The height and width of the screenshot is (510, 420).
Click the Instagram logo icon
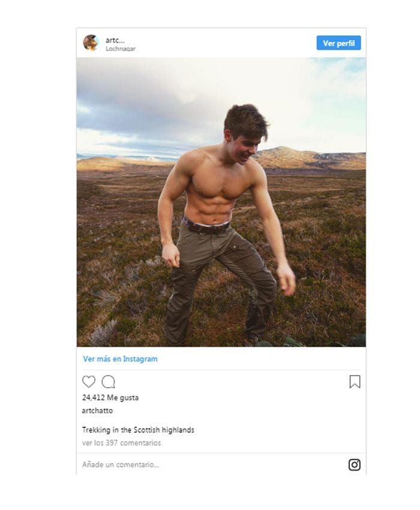(x=354, y=464)
